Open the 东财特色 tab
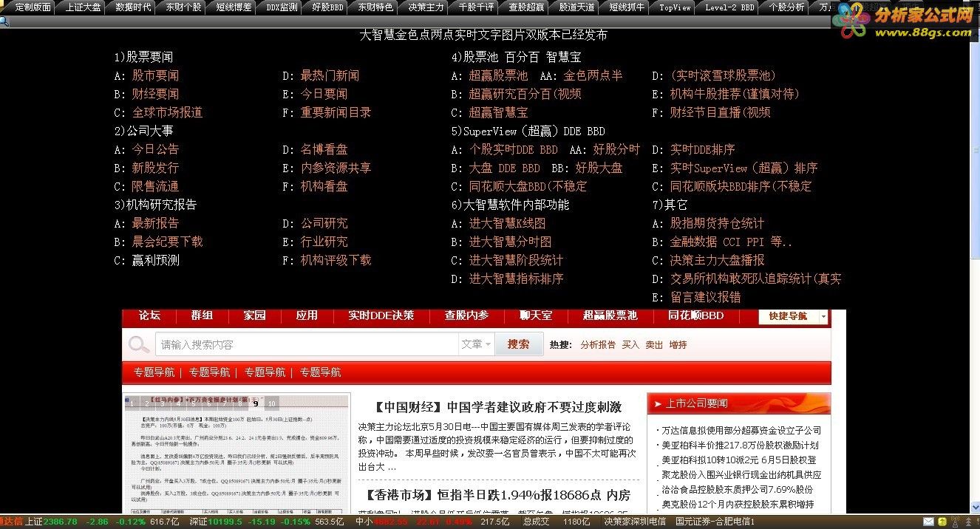Image resolution: width=980 pixels, height=529 pixels. 375,7
